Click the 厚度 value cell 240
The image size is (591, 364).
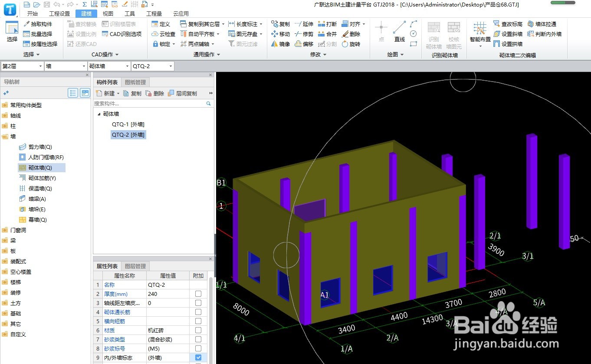[168, 294]
